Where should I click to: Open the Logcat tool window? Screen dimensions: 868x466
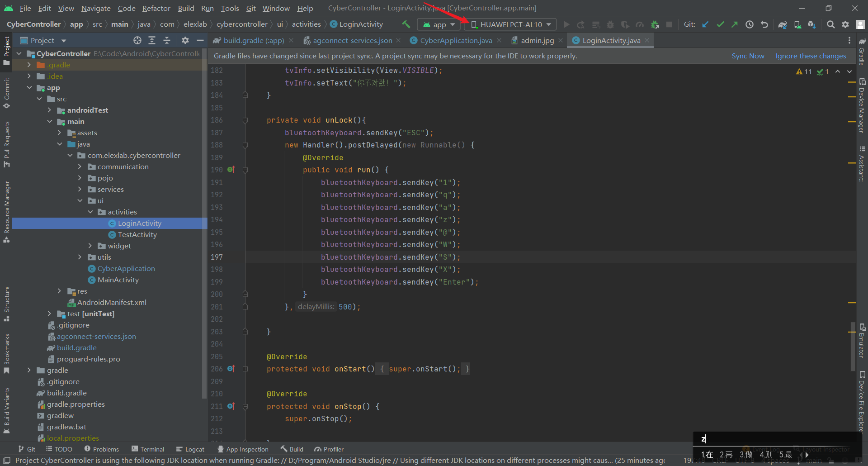click(190, 449)
